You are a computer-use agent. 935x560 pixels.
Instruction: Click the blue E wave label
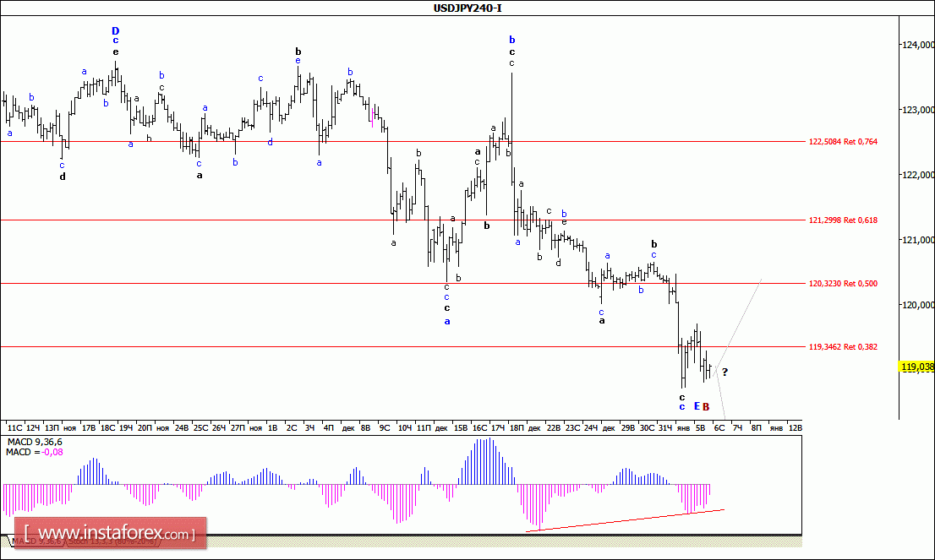click(x=697, y=406)
